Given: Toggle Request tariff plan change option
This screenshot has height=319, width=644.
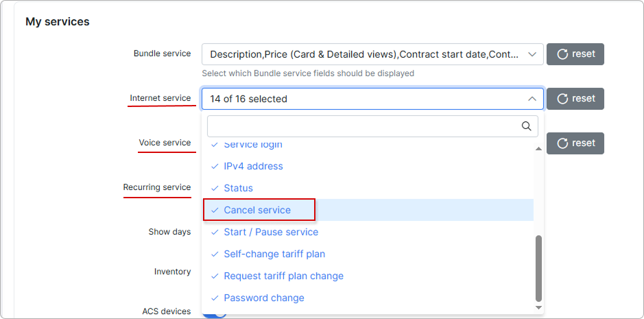Looking at the screenshot, I should point(283,276).
